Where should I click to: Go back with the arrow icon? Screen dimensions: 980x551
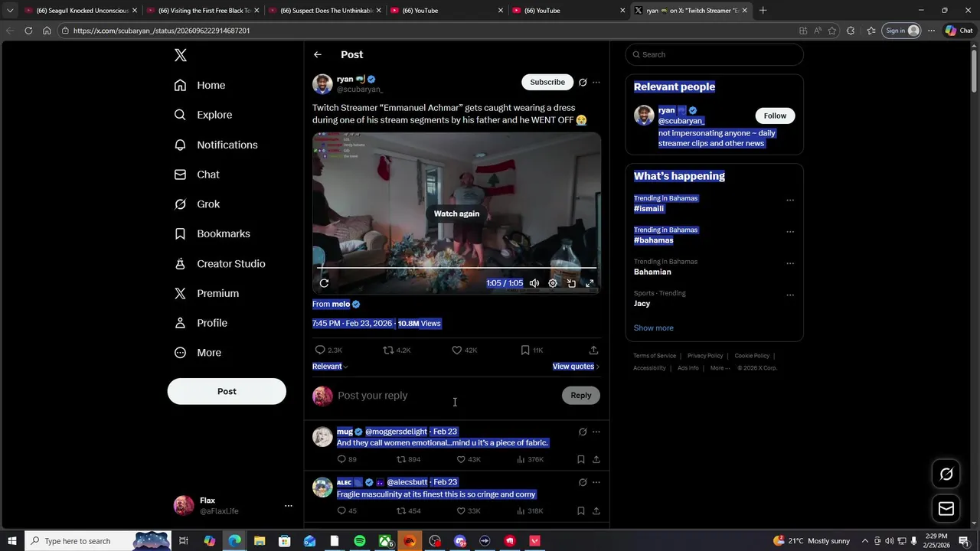point(317,54)
